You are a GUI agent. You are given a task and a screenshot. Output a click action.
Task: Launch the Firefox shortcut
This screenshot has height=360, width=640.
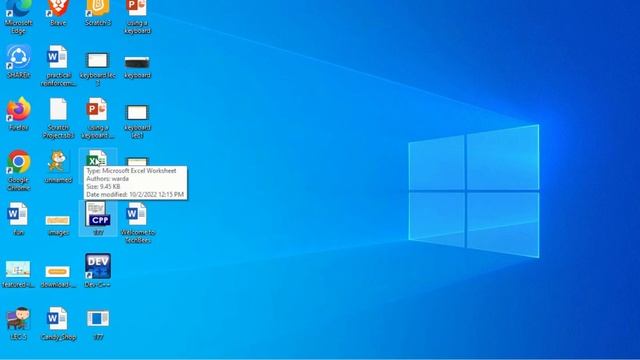coord(18,109)
